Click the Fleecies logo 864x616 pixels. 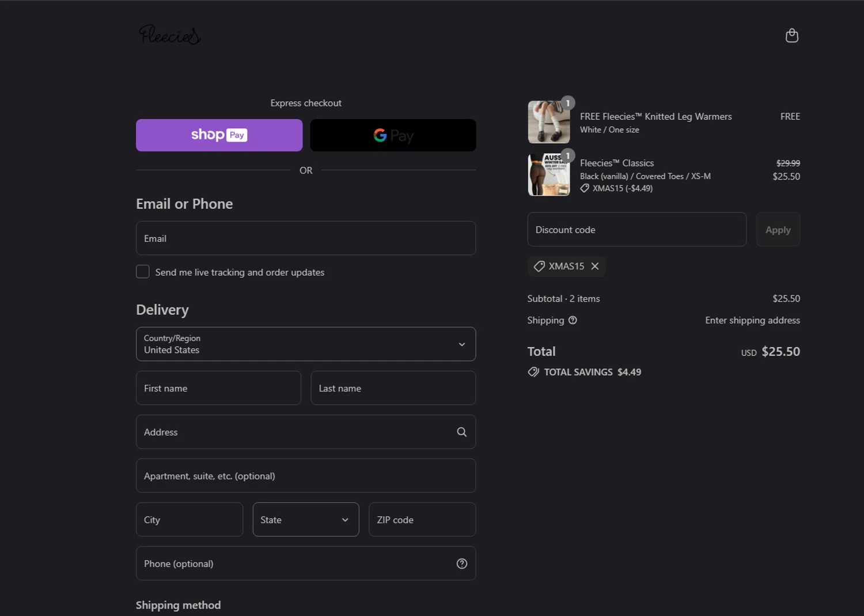tap(170, 35)
